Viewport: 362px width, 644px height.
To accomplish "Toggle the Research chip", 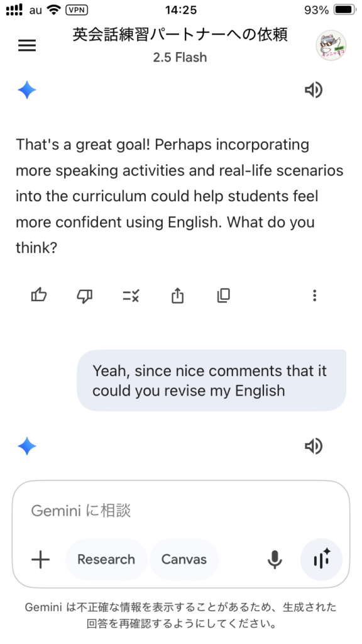I will tap(106, 559).
